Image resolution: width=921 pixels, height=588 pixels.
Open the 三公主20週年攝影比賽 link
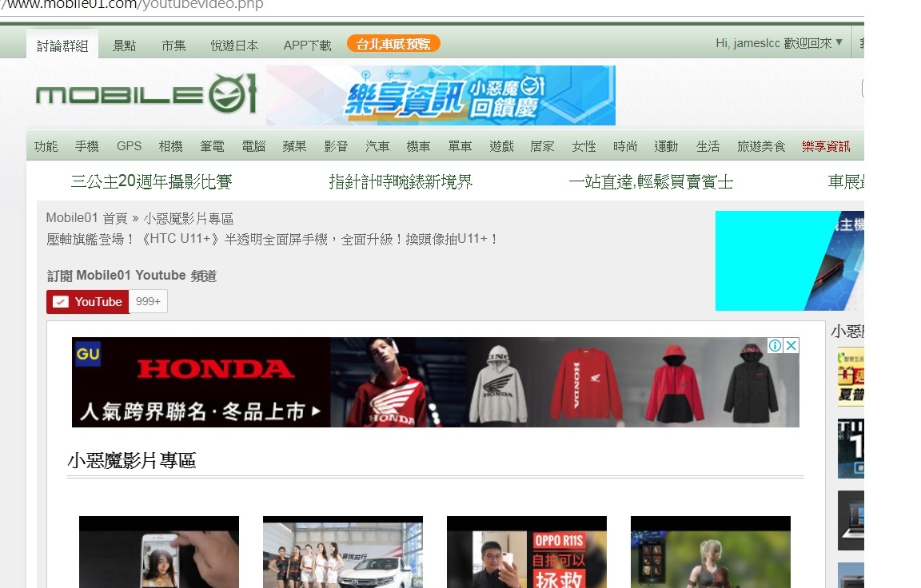152,182
